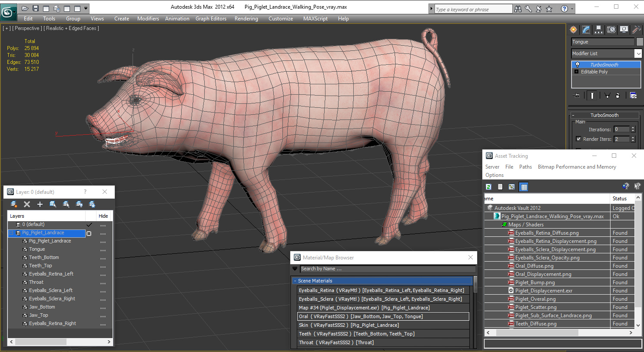Click the Freeze/Unfreeze All Layers icon
The width and height of the screenshot is (644, 352).
coord(92,204)
